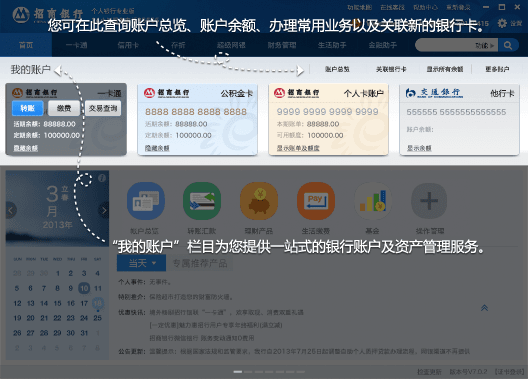Open the 更多账户 link
Screen dimensions: 528x379
point(497,69)
